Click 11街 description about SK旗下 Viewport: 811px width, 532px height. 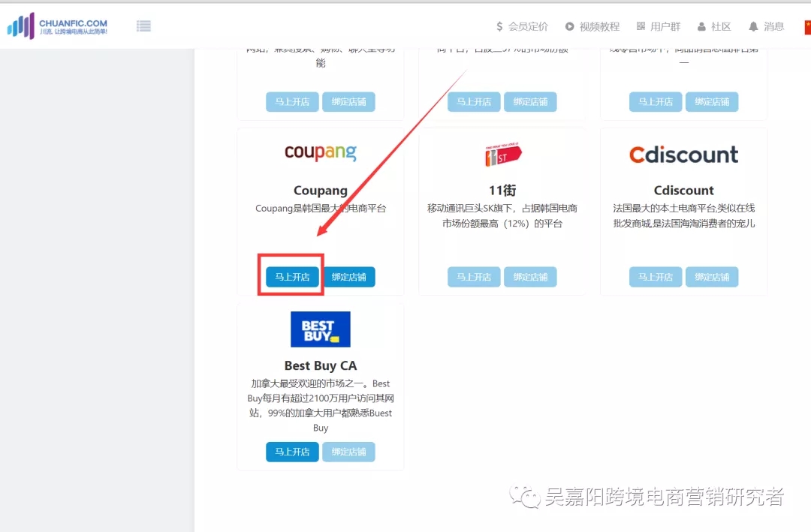pos(502,216)
